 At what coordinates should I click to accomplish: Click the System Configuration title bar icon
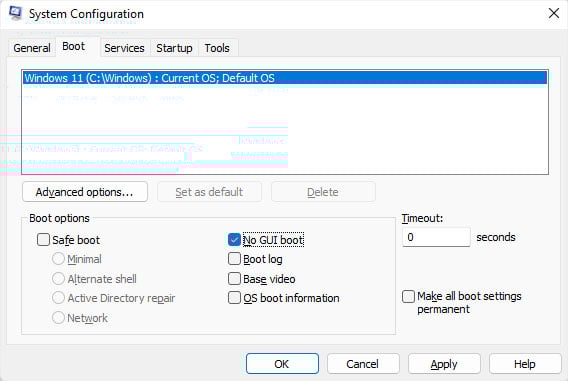coord(15,13)
